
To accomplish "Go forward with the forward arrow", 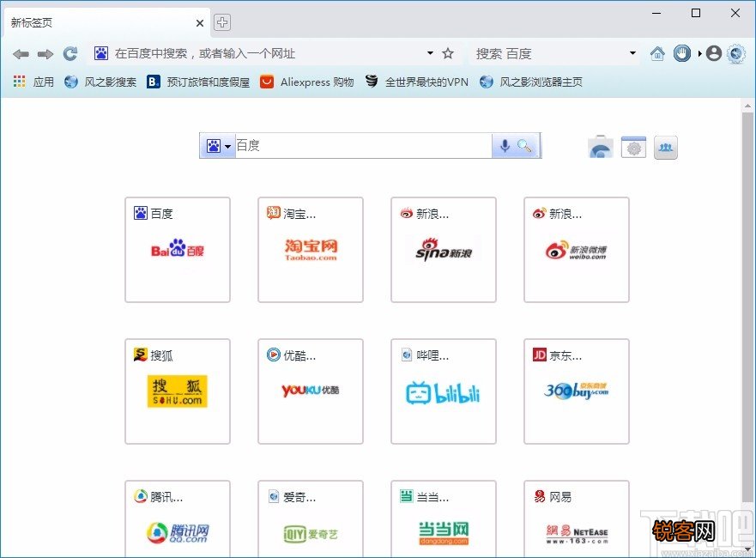I will [x=45, y=54].
